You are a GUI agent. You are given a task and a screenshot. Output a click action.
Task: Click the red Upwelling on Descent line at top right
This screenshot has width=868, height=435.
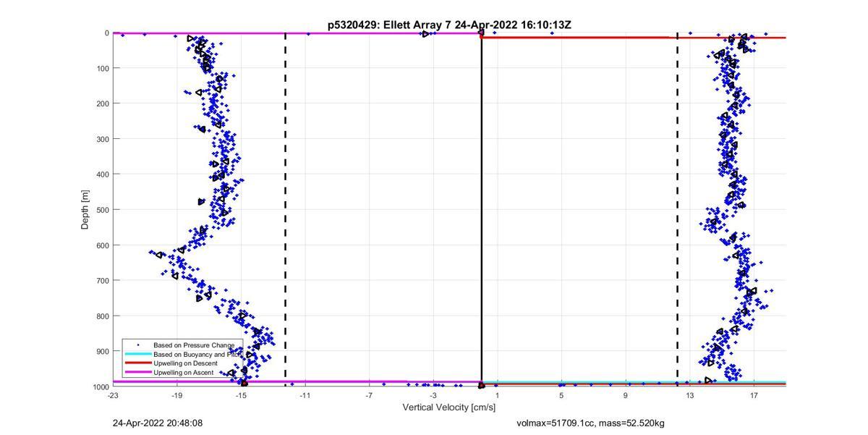click(634, 37)
